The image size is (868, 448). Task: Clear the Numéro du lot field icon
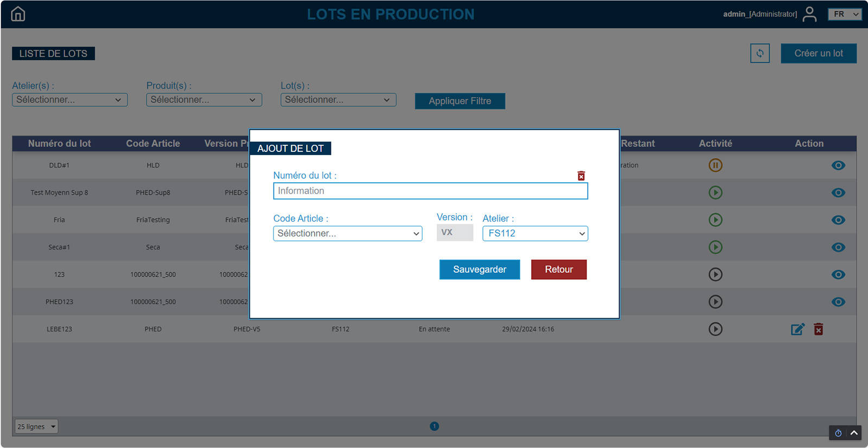click(x=581, y=176)
